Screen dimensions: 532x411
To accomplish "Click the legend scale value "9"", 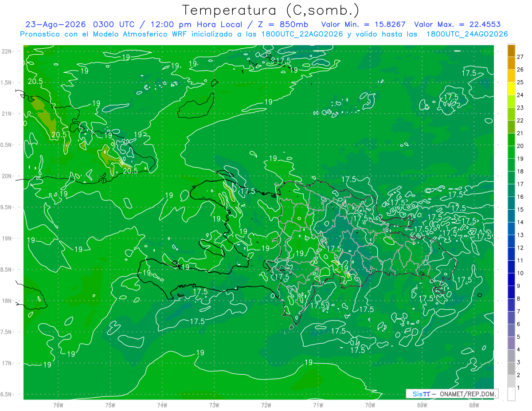I will tap(519, 286).
